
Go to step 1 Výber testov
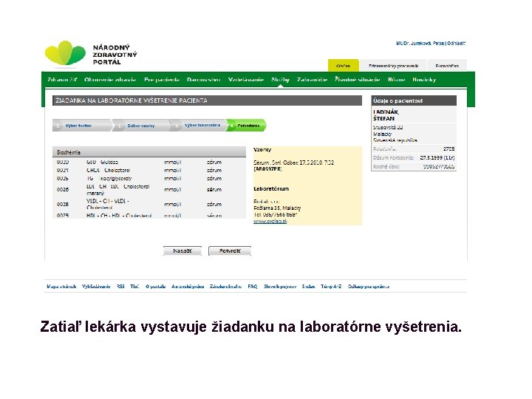tap(82, 126)
